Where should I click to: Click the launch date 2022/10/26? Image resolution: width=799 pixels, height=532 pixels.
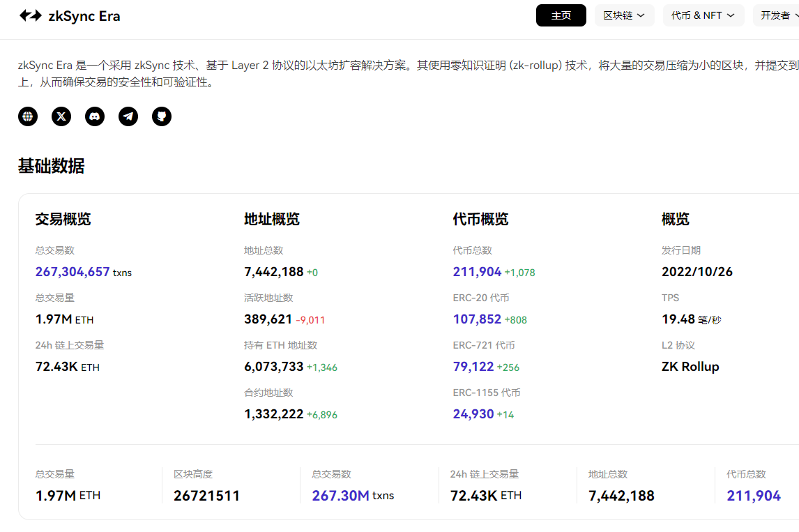(697, 272)
